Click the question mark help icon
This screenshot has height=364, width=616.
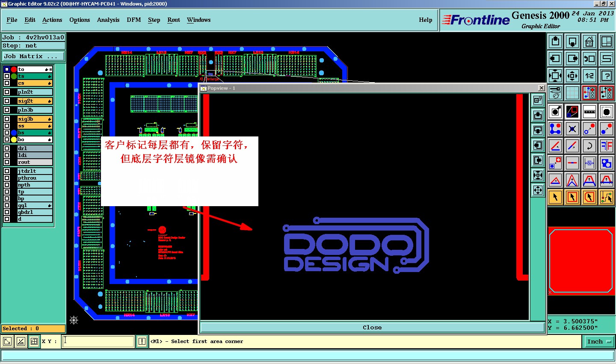tap(607, 76)
